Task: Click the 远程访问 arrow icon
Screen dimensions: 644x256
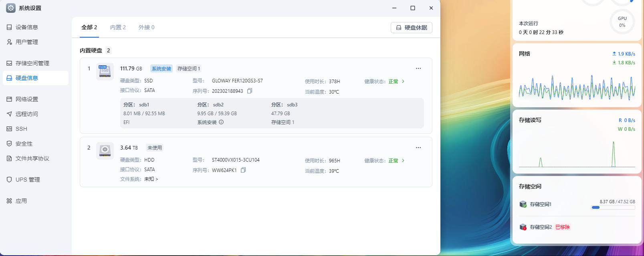Action: [x=9, y=114]
